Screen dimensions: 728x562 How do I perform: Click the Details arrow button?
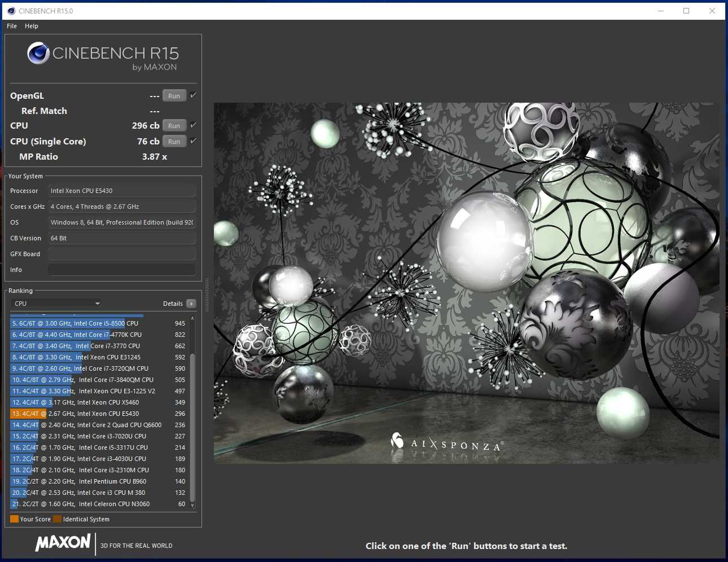(191, 304)
